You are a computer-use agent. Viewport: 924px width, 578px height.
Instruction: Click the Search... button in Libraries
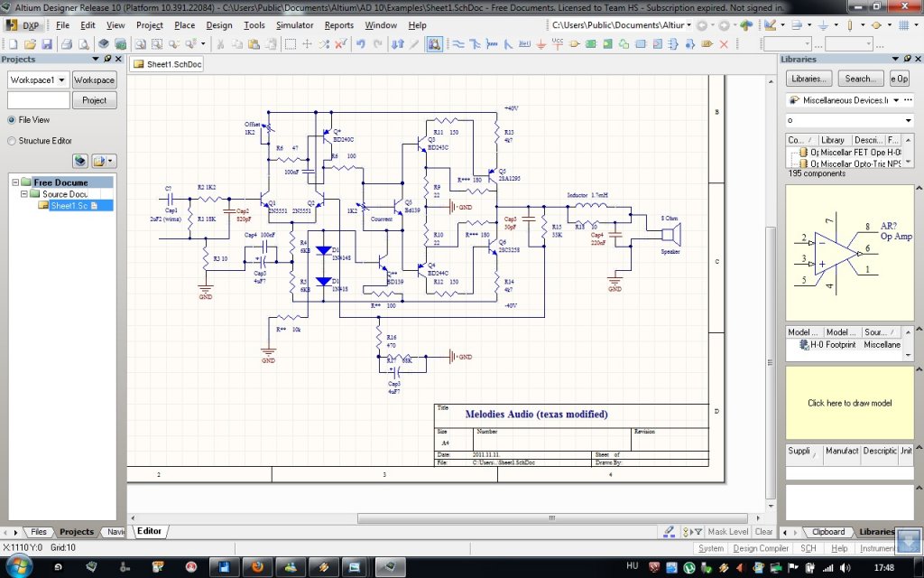[860, 79]
